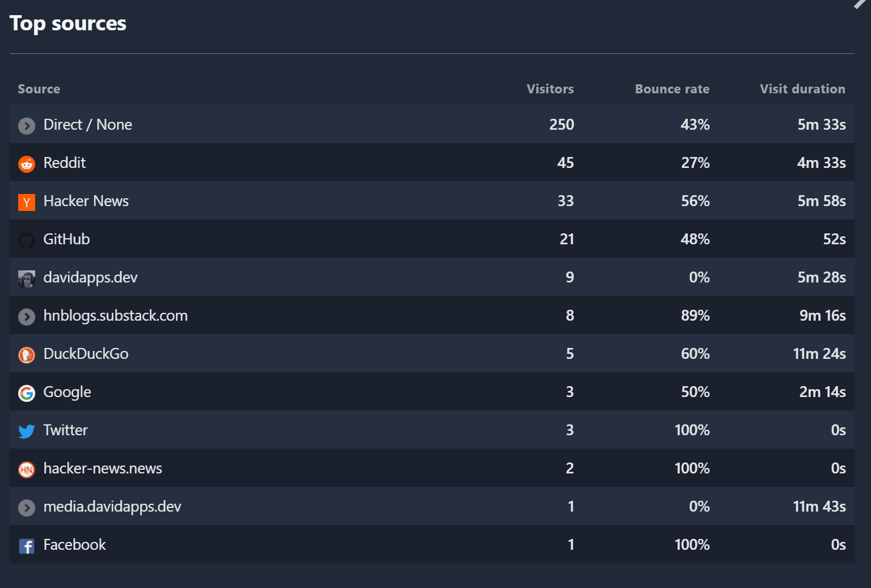The height and width of the screenshot is (588, 871).
Task: Click the davidapps.dev avatar thumbnail
Action: click(x=27, y=278)
